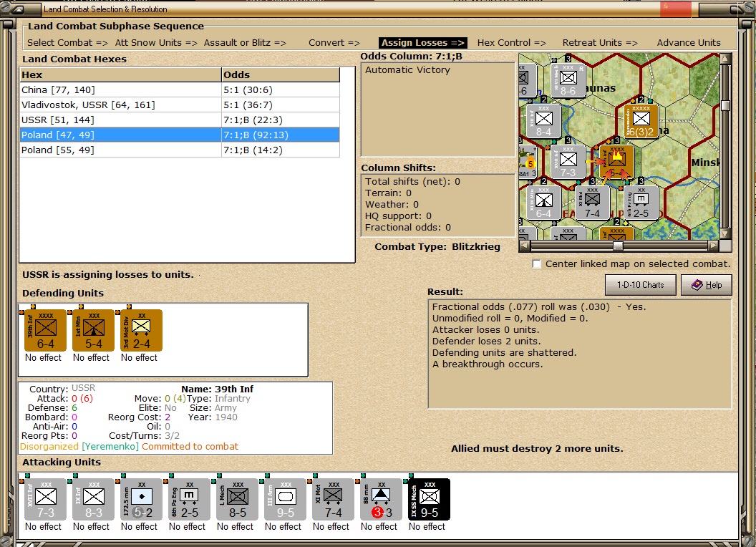Click the XVII Inf 7-3 attacking unit
The height and width of the screenshot is (547, 756).
(45, 499)
